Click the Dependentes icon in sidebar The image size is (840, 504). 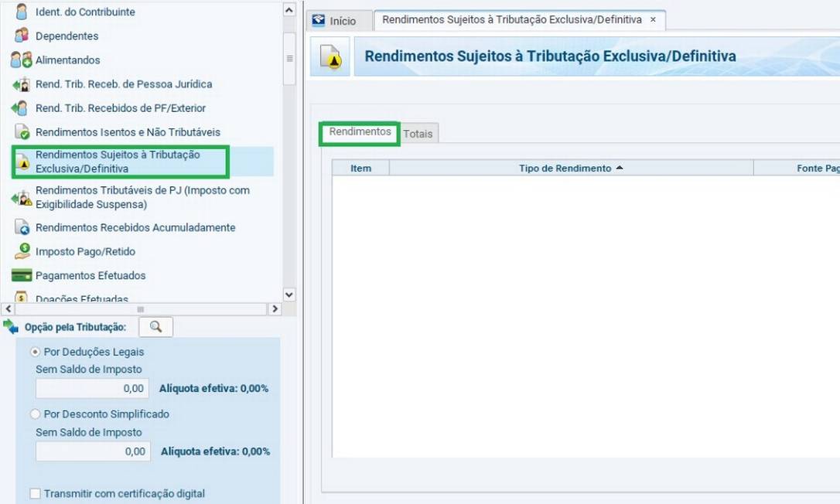pyautogui.click(x=21, y=36)
